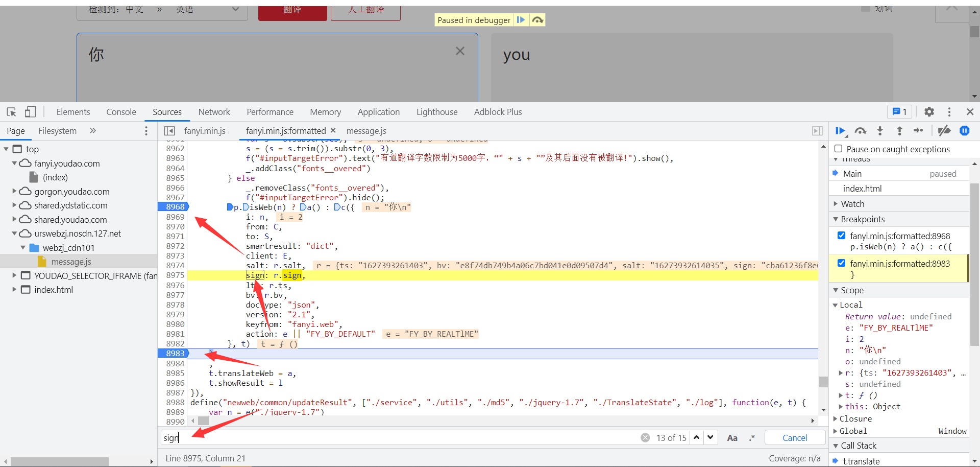The width and height of the screenshot is (980, 467).
Task: Resume script execution in debugger toolbar
Action: tap(841, 131)
